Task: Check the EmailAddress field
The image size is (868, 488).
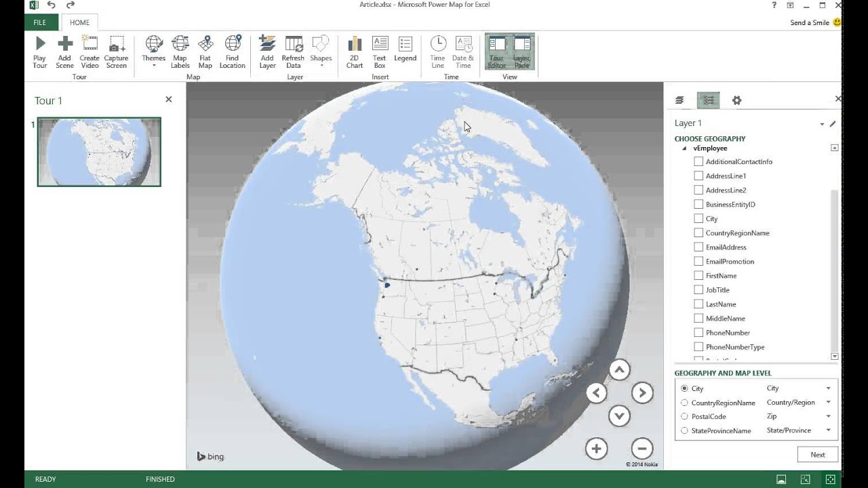Action: coord(698,247)
